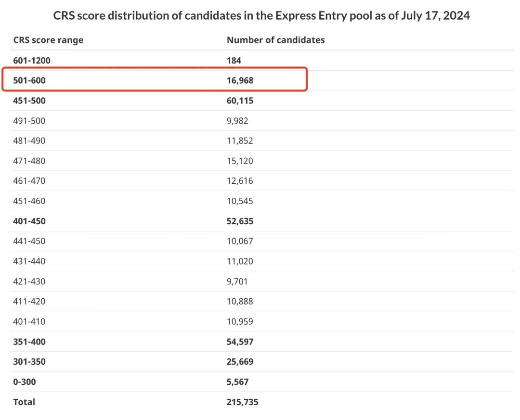Viewport: 520px width, 420px height.
Task: Click the "CRS score range" column header
Action: point(48,40)
